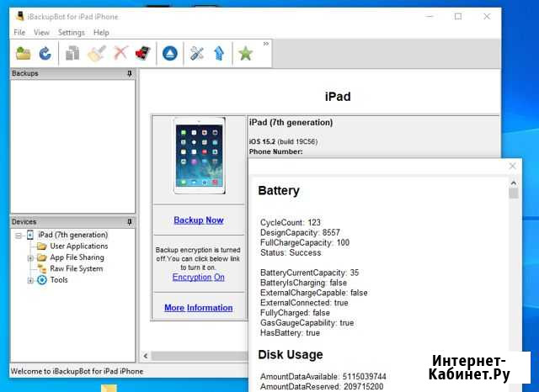Click the More Information link
This screenshot has width=539, height=392.
pos(199,308)
